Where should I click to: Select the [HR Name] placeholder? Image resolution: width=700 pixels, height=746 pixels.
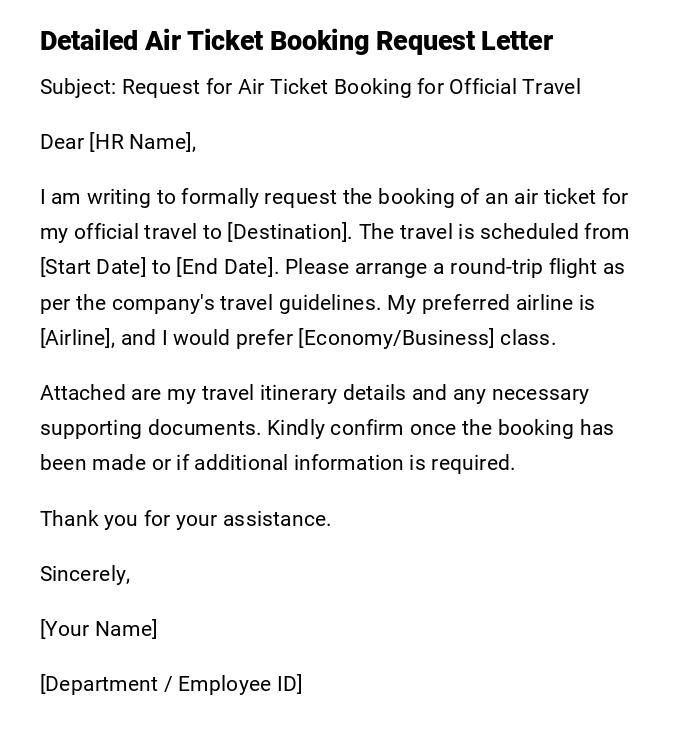coord(140,142)
